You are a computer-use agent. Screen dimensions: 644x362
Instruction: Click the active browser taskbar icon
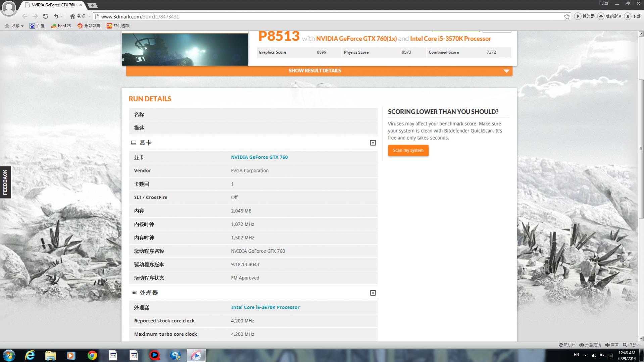pyautogui.click(x=196, y=355)
